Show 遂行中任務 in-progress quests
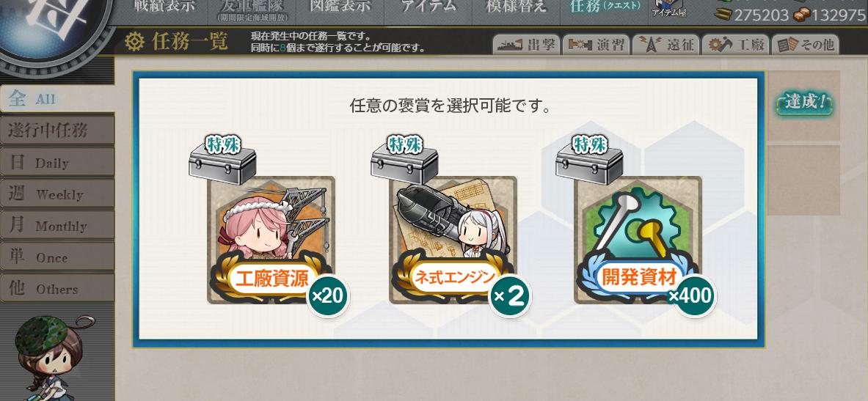The image size is (868, 401). point(57,130)
